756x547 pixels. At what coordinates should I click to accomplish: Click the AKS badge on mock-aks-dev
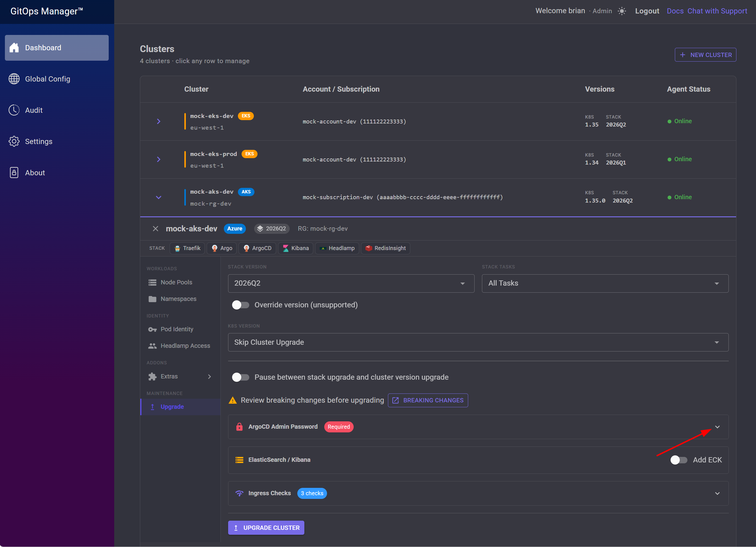[x=246, y=192]
